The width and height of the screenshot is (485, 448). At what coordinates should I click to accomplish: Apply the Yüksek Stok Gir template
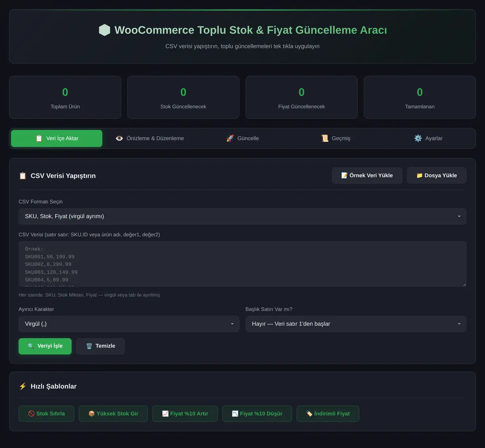(113, 414)
